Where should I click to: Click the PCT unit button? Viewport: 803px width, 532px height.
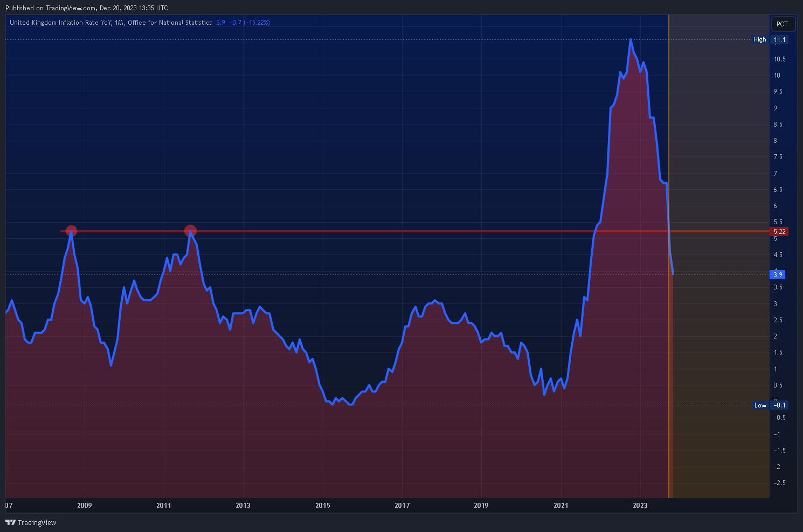(783, 24)
